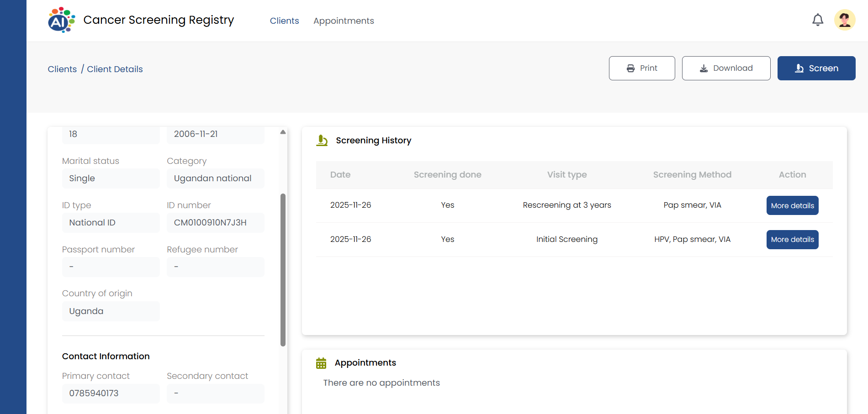The image size is (868, 414).
Task: Click the printer icon in Print button
Action: [630, 68]
